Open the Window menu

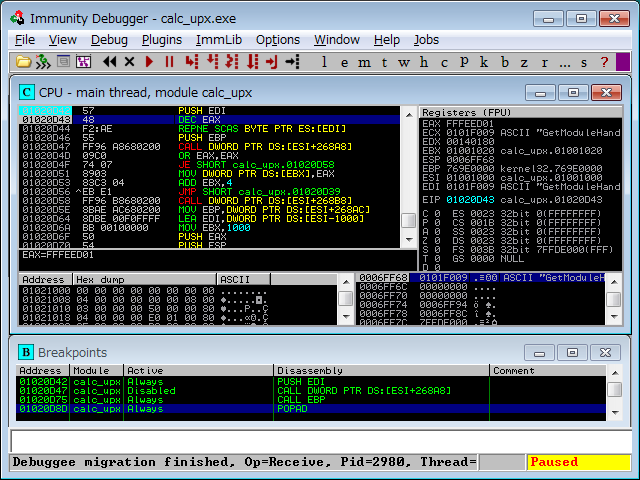(x=337, y=40)
